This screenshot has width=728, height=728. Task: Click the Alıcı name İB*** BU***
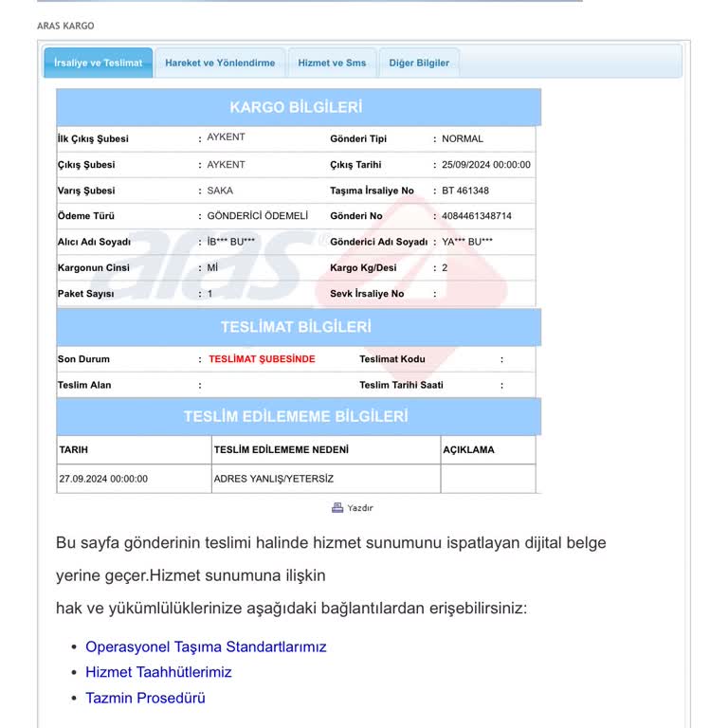click(x=230, y=242)
